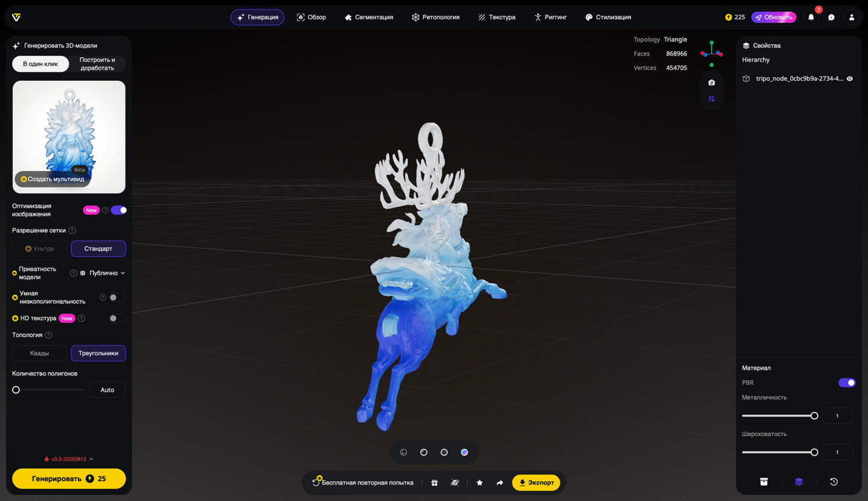
Task: Select Стандарт mesh resolution
Action: (x=98, y=248)
